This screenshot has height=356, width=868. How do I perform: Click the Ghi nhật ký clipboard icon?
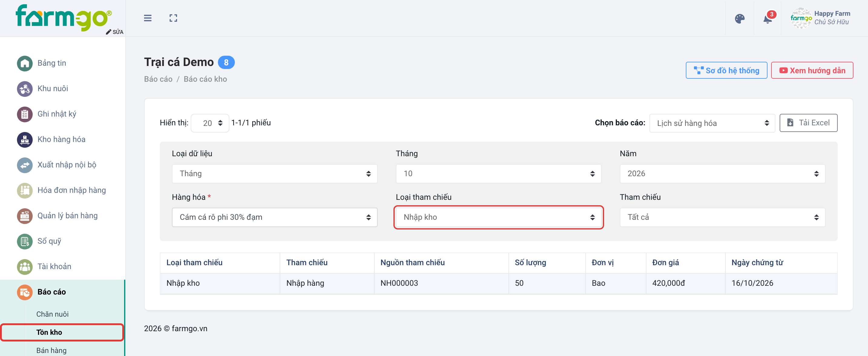25,114
